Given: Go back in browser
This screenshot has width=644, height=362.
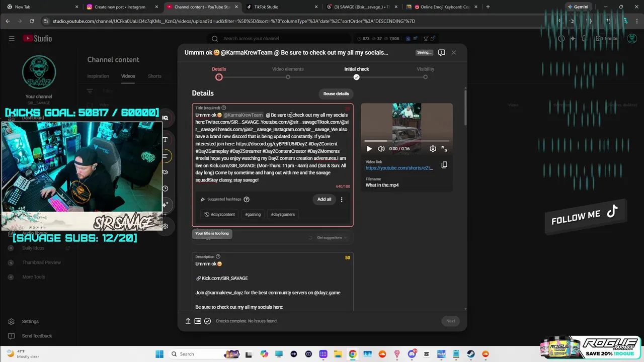Looking at the screenshot, I should click(x=8, y=21).
